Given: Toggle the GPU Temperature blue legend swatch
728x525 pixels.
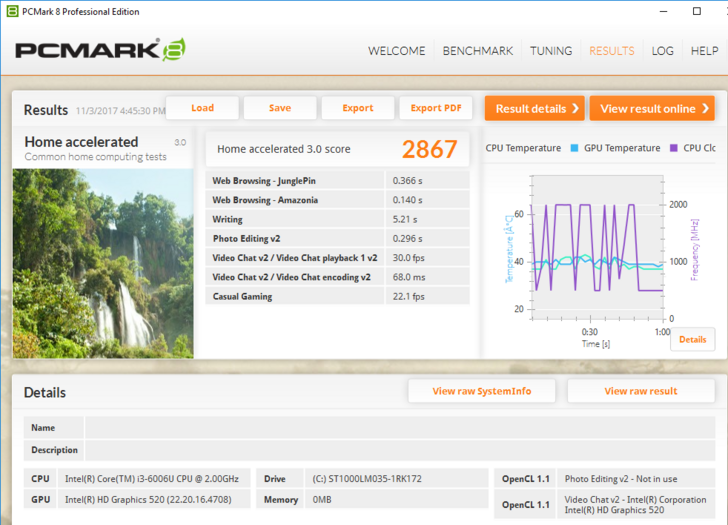Looking at the screenshot, I should [x=574, y=148].
